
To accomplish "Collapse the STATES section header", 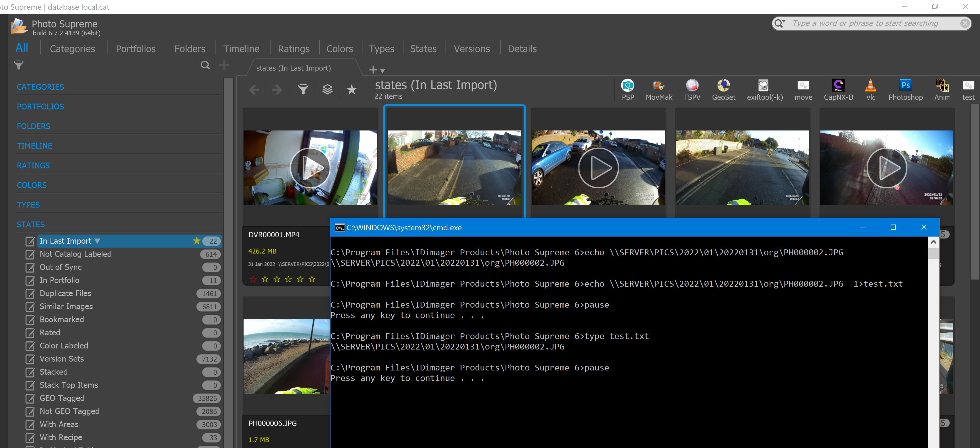I will pyautogui.click(x=30, y=224).
